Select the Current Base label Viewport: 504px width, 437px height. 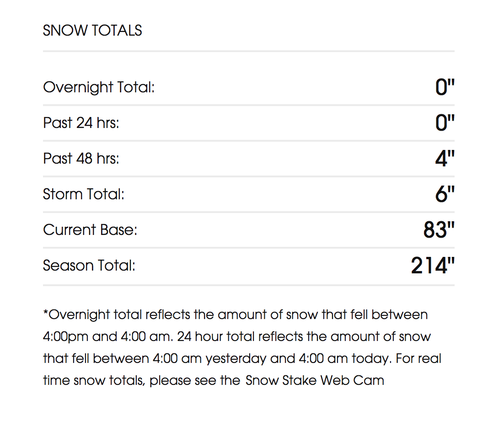point(90,230)
